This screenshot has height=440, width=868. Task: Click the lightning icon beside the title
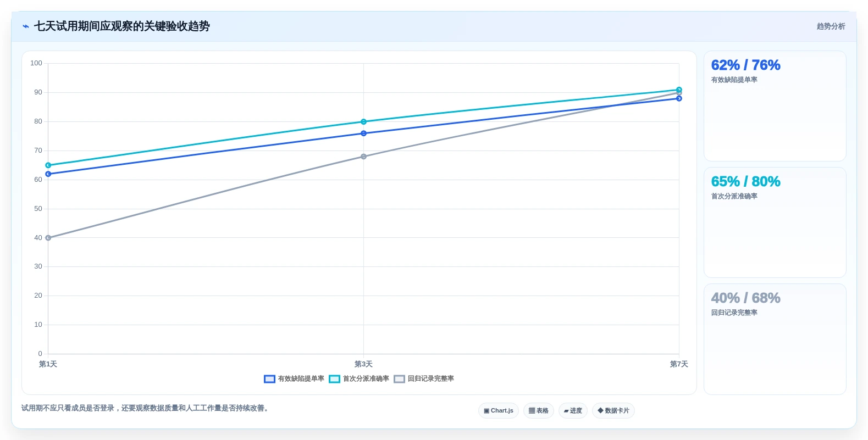[25, 26]
